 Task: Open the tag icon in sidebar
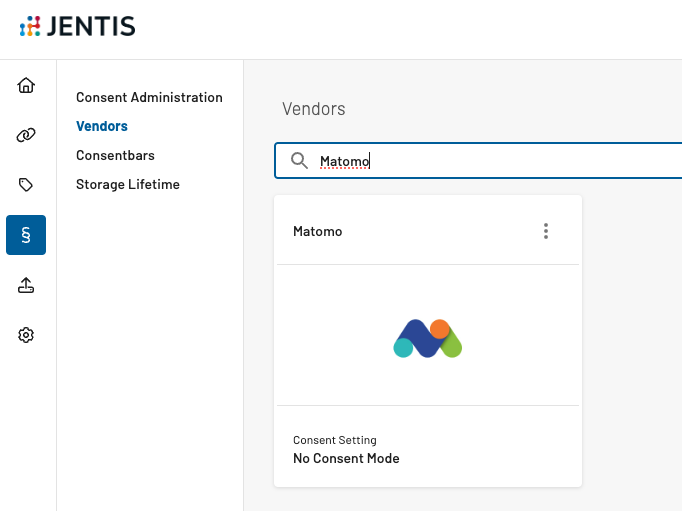(27, 185)
